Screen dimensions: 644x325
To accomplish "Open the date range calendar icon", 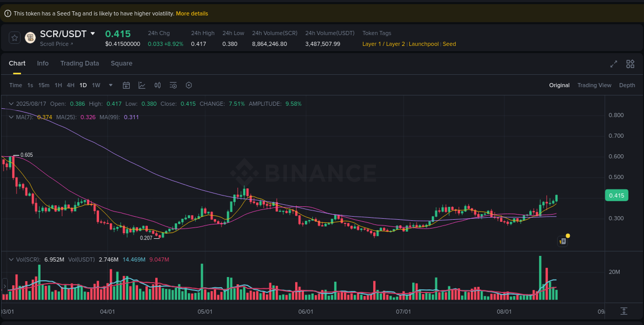I will [126, 85].
